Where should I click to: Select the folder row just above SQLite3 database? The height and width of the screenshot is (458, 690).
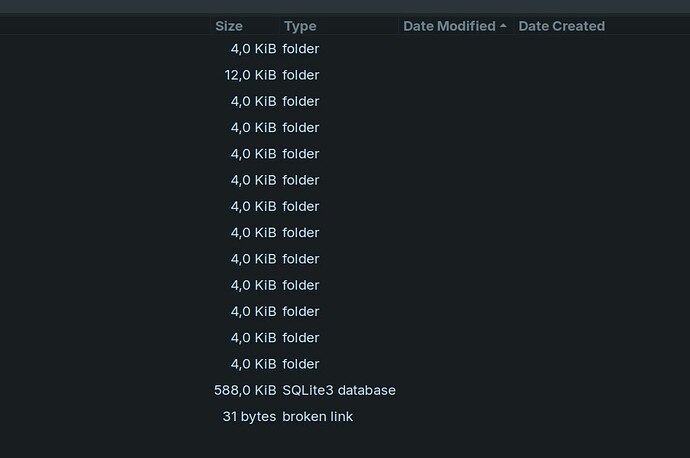tap(345, 364)
